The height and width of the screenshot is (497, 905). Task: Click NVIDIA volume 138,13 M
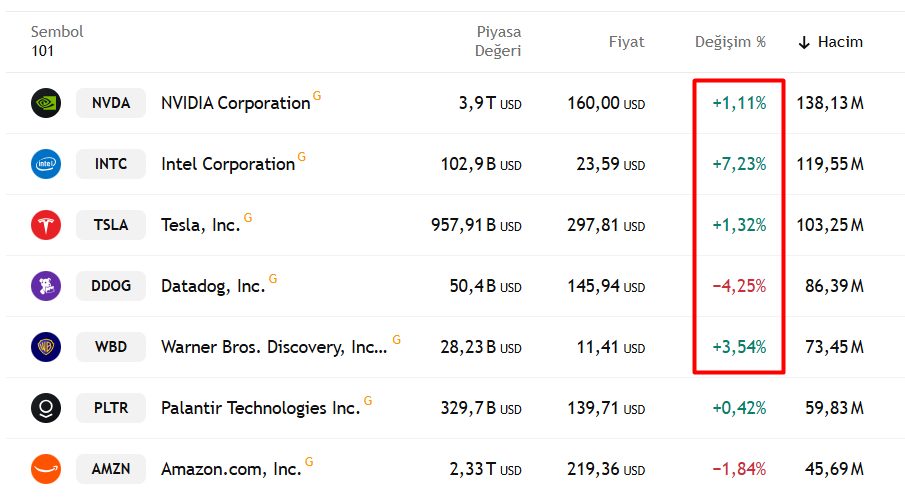(x=830, y=103)
